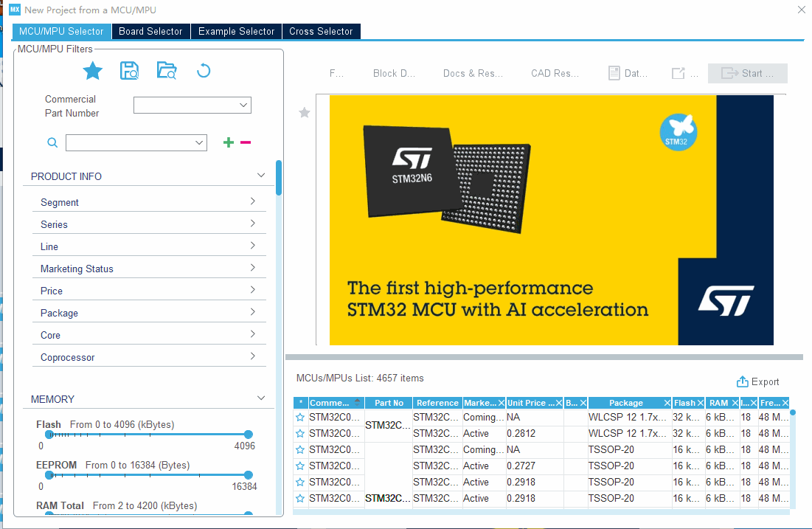This screenshot has width=812, height=529.
Task: Click the EEPROM maximum slider handle
Action: (249, 474)
